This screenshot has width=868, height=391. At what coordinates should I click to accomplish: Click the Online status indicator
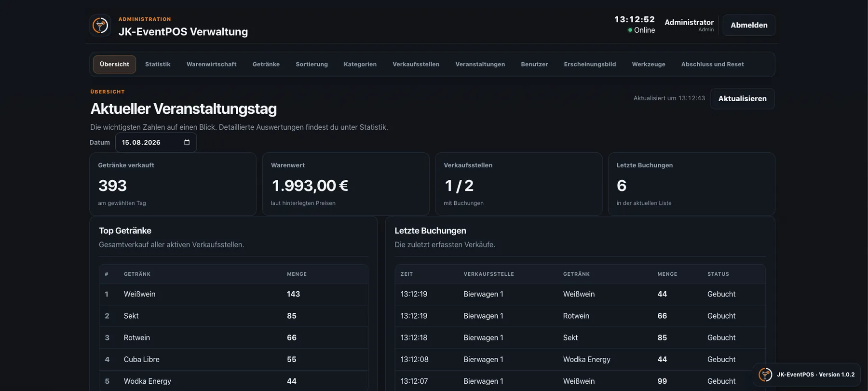coord(641,30)
